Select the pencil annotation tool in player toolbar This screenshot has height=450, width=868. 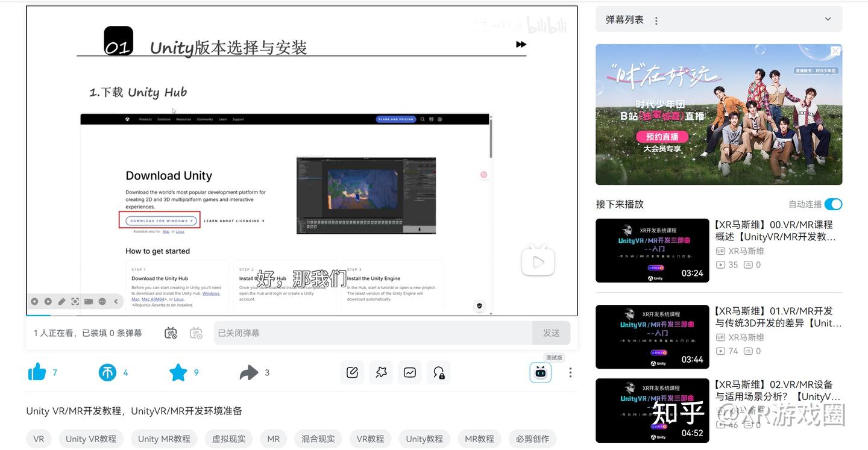62,301
